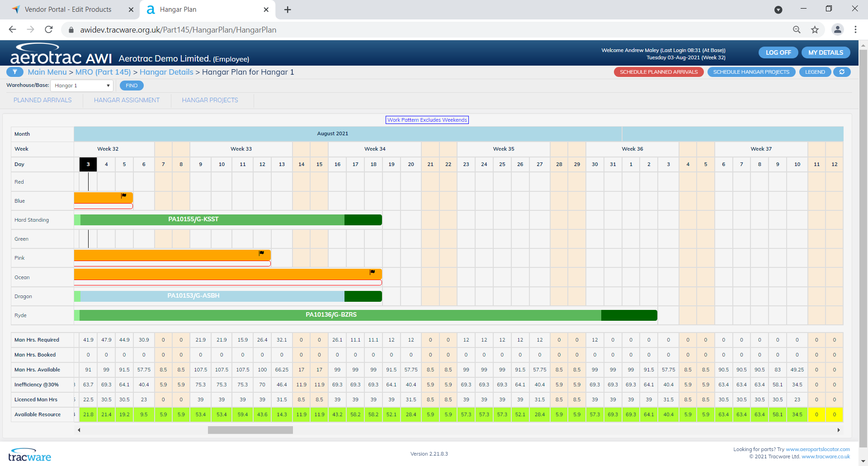868x466 pixels.
Task: Click the Hard Standing row label
Action: point(32,220)
